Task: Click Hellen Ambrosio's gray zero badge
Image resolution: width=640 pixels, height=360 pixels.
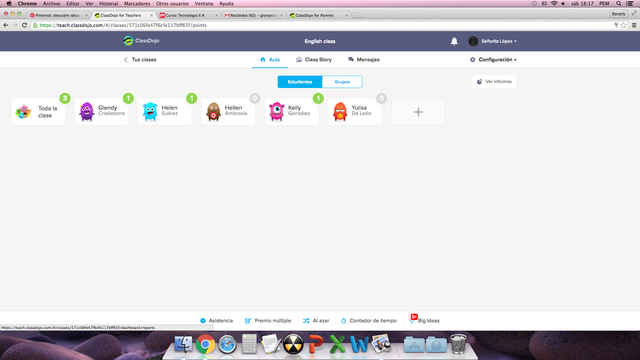Action: [x=255, y=98]
